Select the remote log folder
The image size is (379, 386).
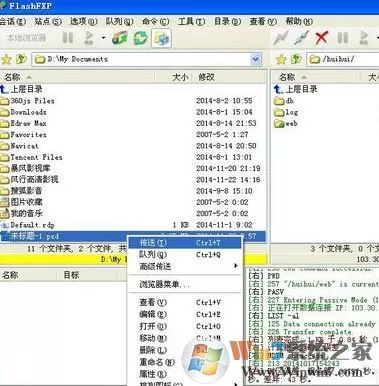point(286,112)
